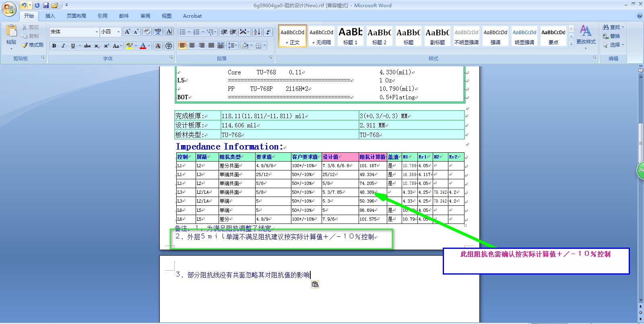Open the font size dropdown (小四)
This screenshot has height=324, width=644.
(x=118, y=32)
